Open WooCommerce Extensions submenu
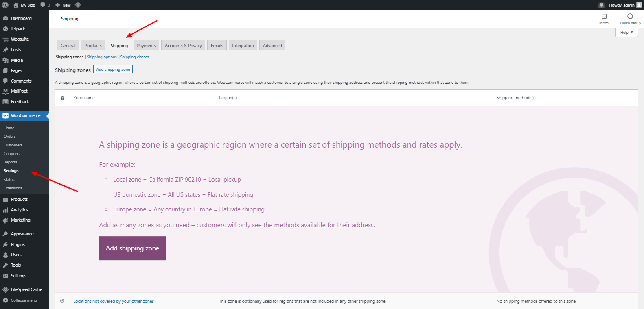 [x=13, y=188]
